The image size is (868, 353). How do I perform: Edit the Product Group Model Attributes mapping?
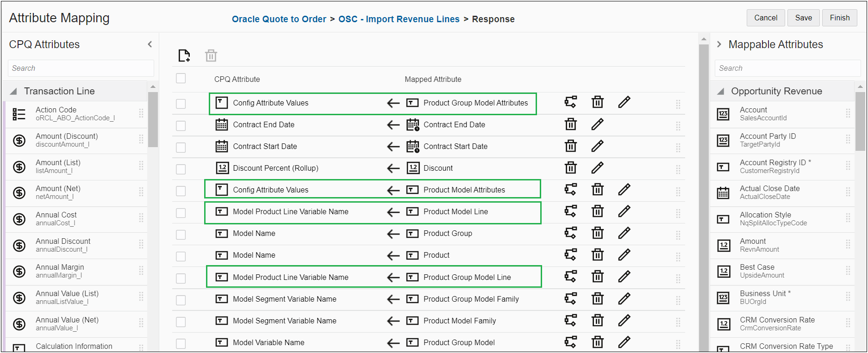click(624, 102)
